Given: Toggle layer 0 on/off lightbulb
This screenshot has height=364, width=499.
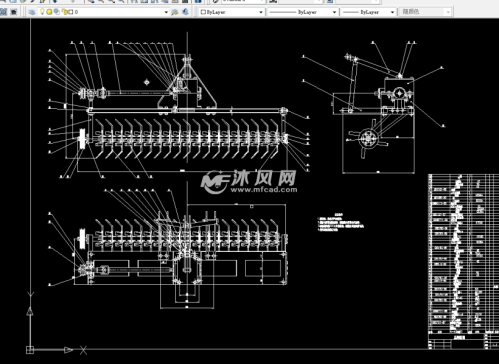Looking at the screenshot, I should coord(42,12).
